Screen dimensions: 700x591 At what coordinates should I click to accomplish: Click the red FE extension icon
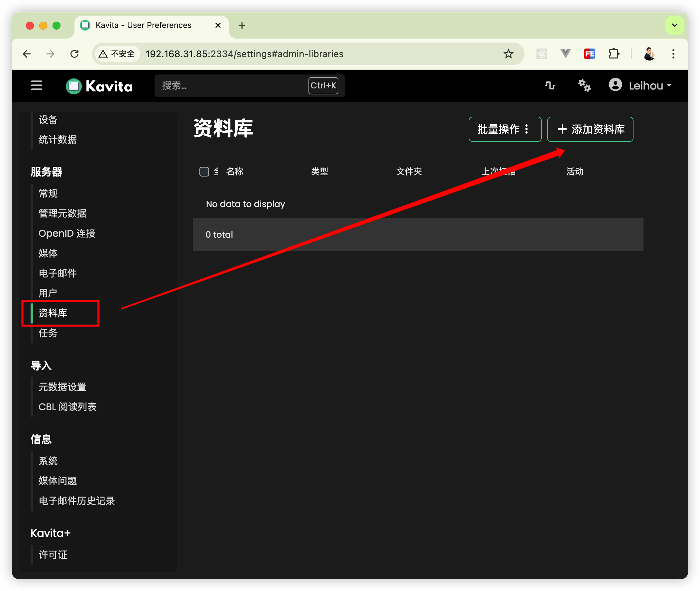[x=589, y=54]
